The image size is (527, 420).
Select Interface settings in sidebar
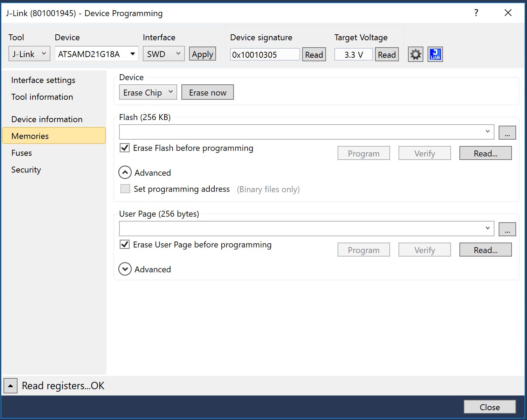[x=54, y=80]
